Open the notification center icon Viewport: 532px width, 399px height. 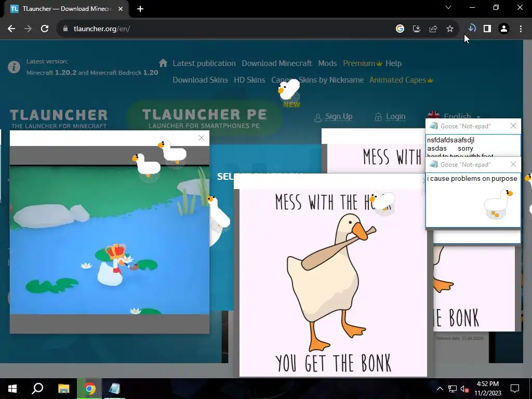pyautogui.click(x=515, y=389)
